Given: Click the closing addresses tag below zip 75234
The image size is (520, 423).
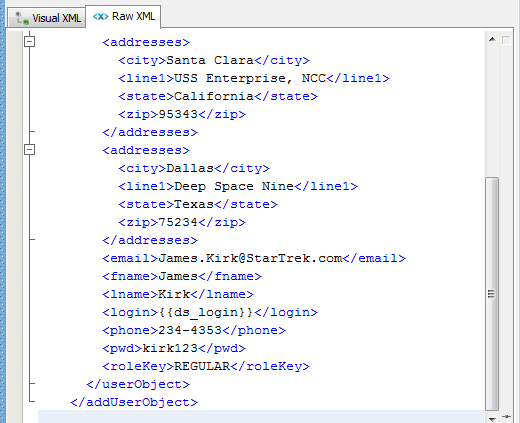Looking at the screenshot, I should (x=150, y=240).
